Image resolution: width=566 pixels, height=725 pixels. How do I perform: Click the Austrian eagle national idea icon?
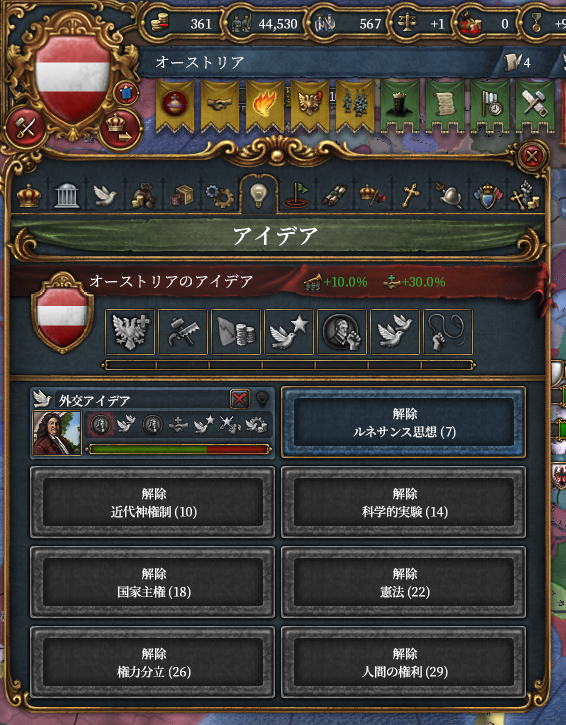[x=130, y=332]
